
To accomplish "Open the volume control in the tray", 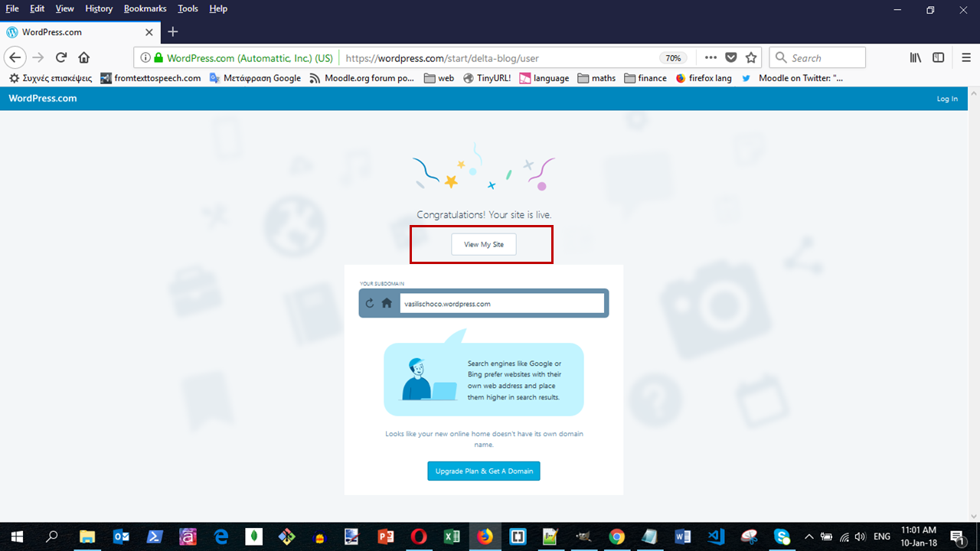I will click(860, 536).
